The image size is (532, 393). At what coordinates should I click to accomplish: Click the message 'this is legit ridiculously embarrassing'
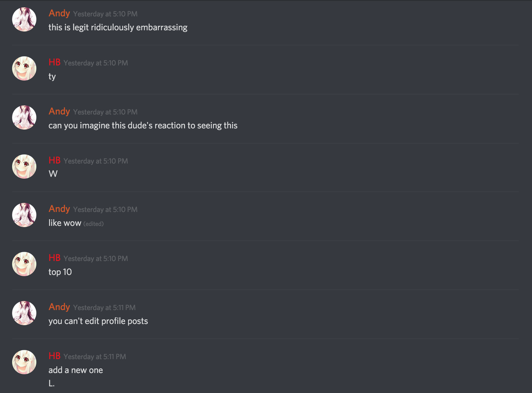[118, 28]
